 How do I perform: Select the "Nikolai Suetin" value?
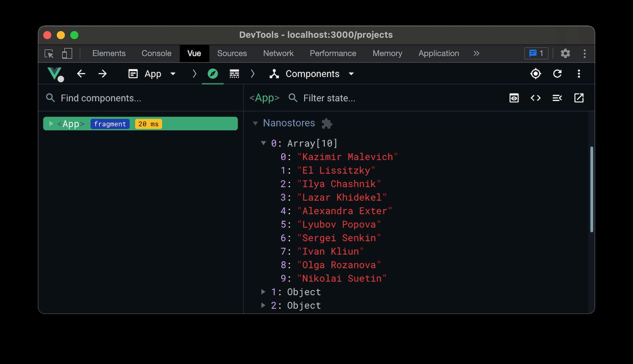click(x=342, y=278)
